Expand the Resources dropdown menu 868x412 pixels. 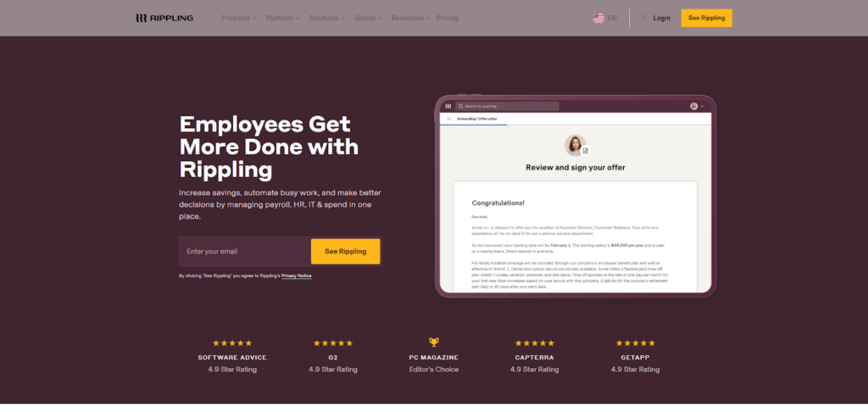[410, 18]
